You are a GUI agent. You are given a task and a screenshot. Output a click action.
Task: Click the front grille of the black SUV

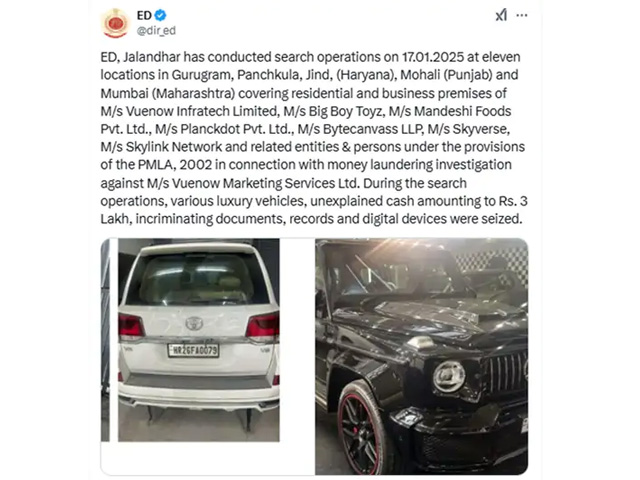tap(506, 372)
